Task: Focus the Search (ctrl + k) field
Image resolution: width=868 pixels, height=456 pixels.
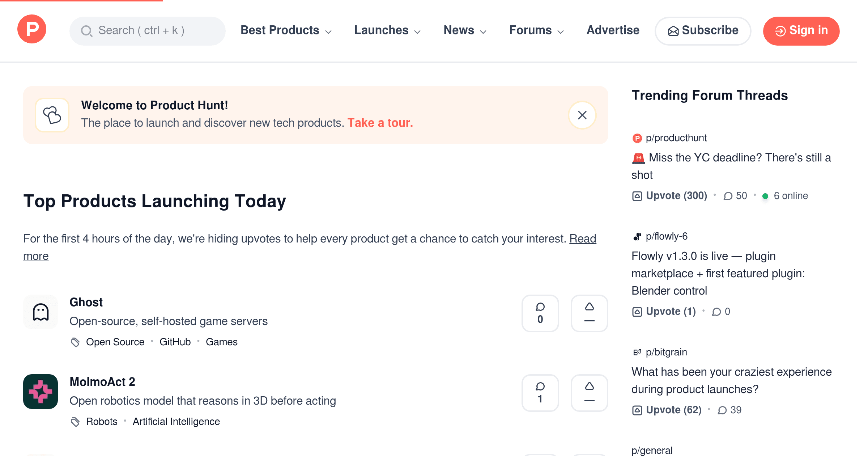Action: tap(148, 31)
